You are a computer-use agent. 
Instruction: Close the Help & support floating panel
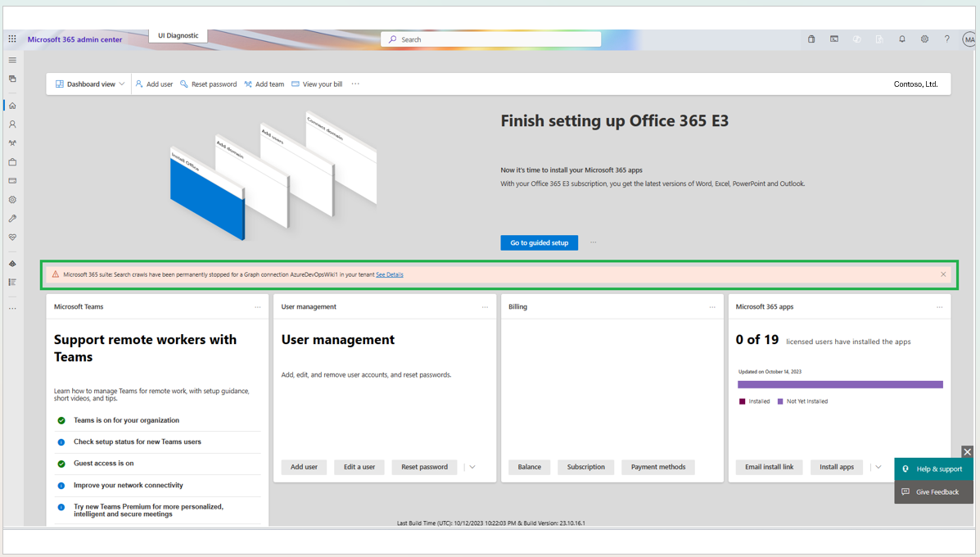tap(967, 451)
